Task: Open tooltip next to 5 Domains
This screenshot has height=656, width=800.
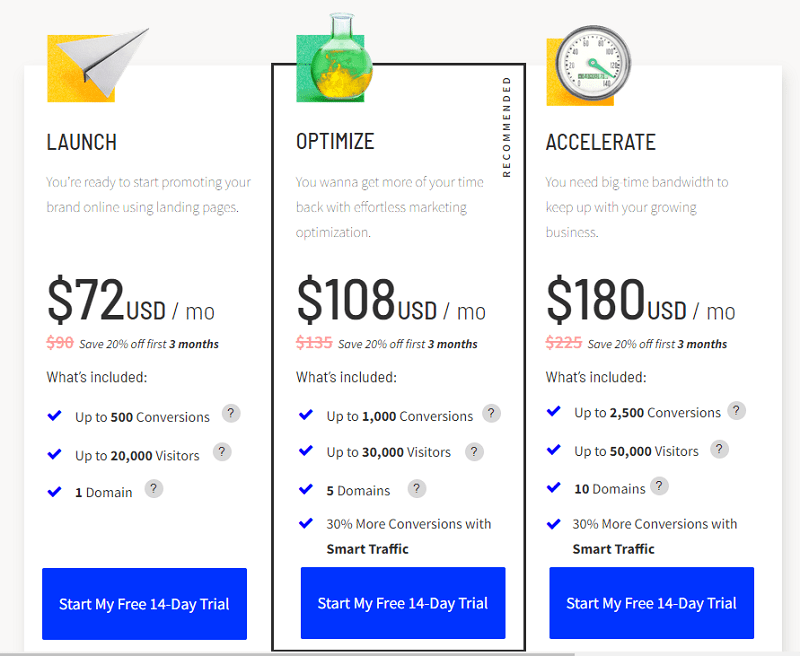Action: click(x=416, y=489)
